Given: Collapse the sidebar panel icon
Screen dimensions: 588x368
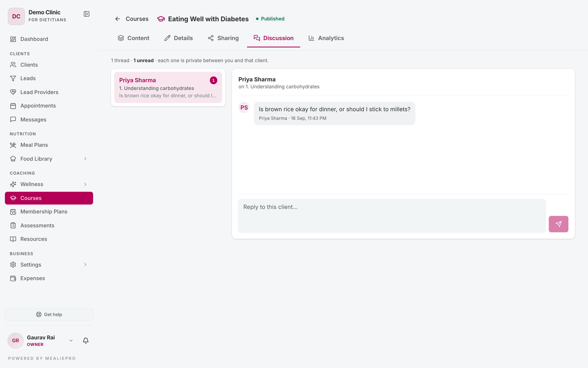Looking at the screenshot, I should [87, 14].
